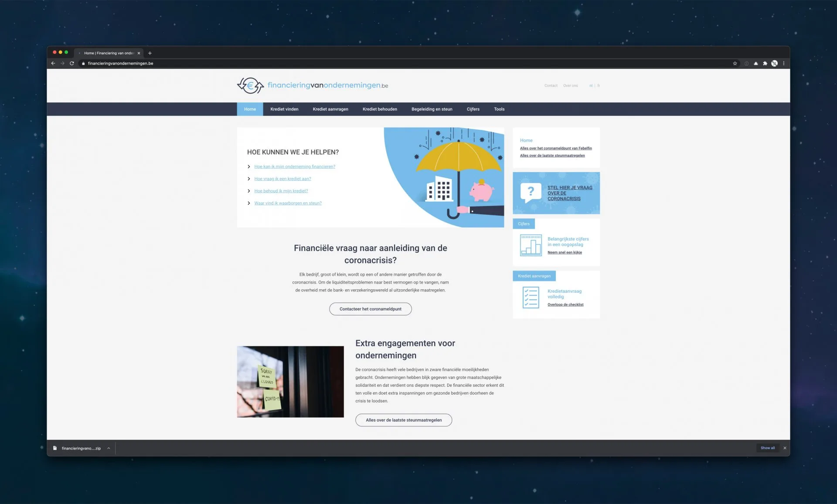Click 'Stel hier je vraag over de coronacrisis' link
The image size is (837, 504).
pyautogui.click(x=570, y=193)
